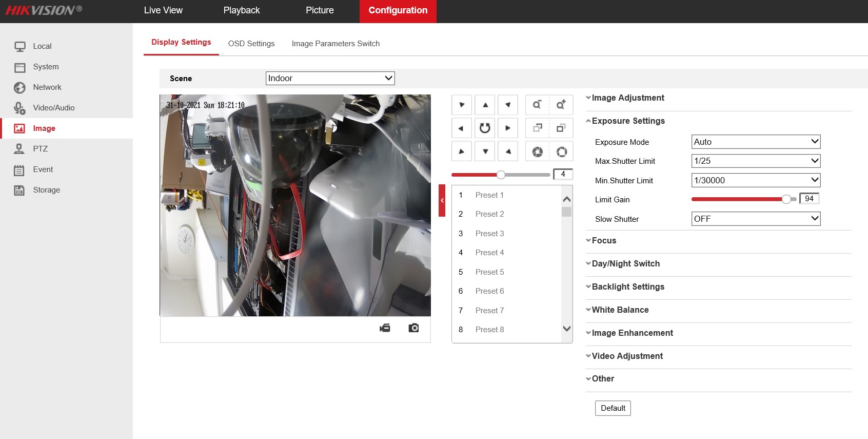Open the Exposure Mode dropdown
This screenshot has height=439, width=868.
tap(756, 142)
